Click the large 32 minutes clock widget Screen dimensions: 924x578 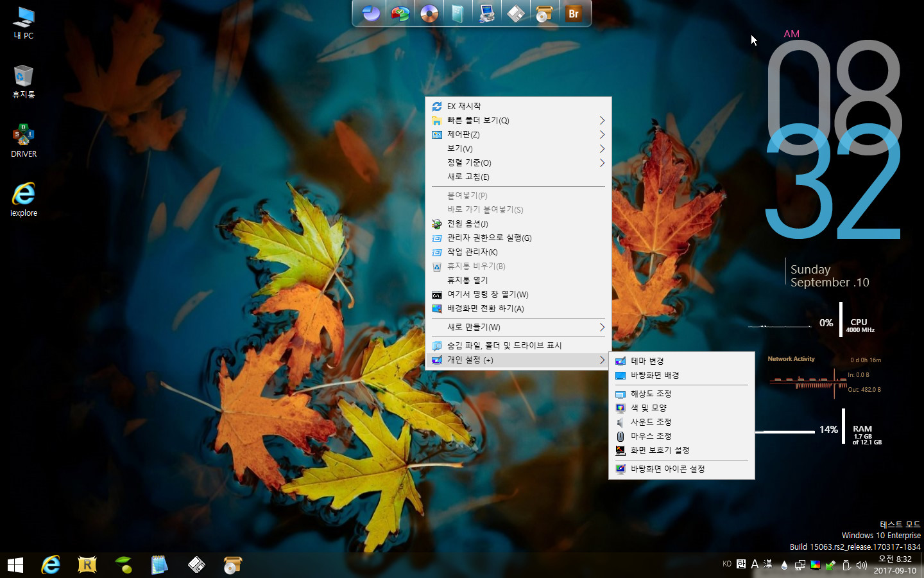[x=833, y=182]
